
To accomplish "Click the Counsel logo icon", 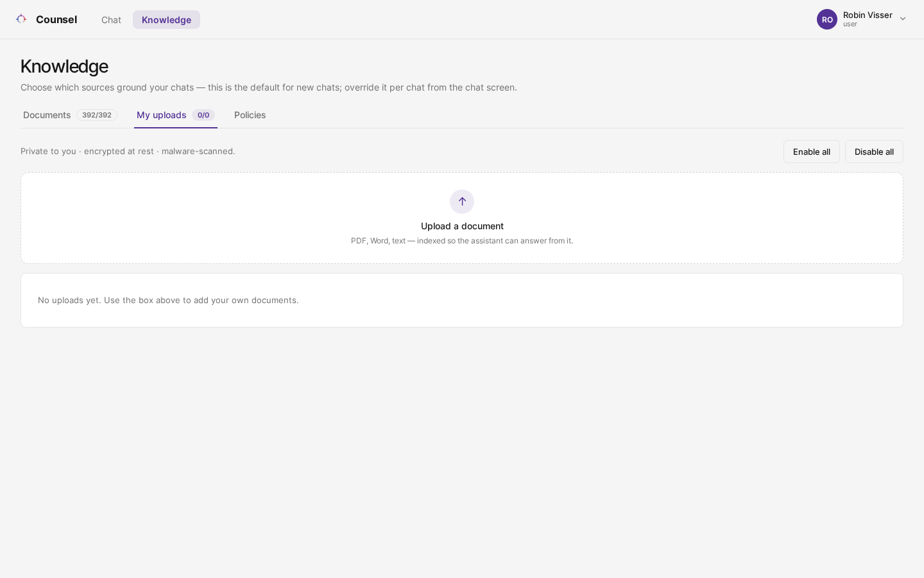I will (x=21, y=19).
